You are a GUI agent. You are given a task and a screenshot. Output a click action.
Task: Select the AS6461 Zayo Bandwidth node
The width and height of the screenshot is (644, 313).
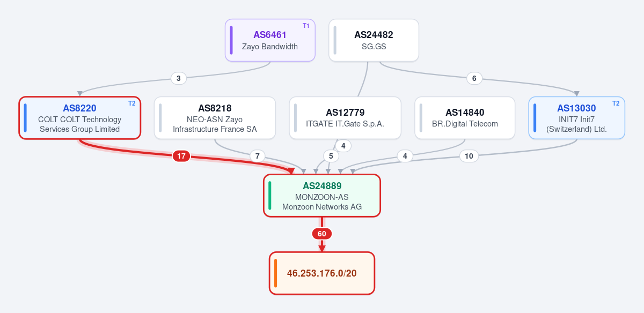point(270,40)
